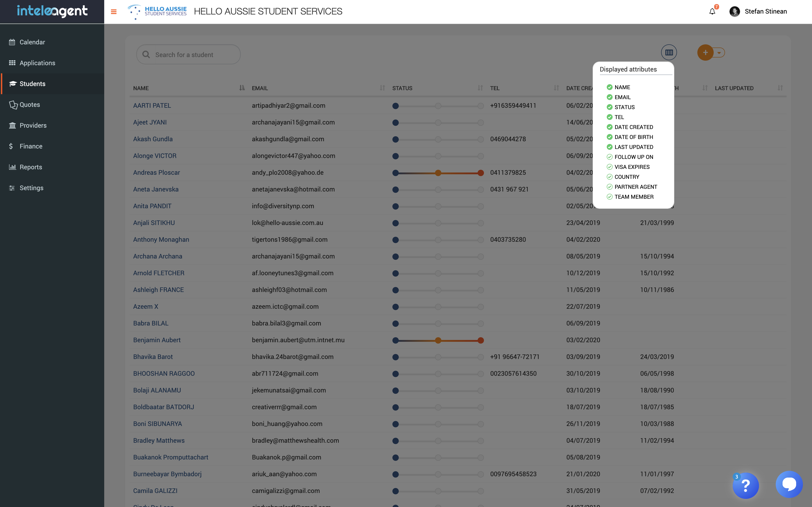
Task: Click the search magnifier icon
Action: pos(146,55)
